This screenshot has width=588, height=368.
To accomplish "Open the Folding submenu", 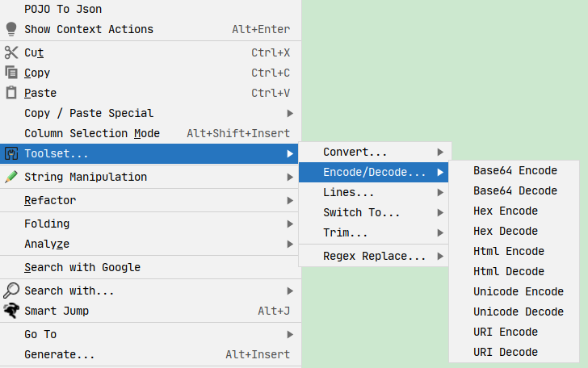I will click(x=47, y=224).
